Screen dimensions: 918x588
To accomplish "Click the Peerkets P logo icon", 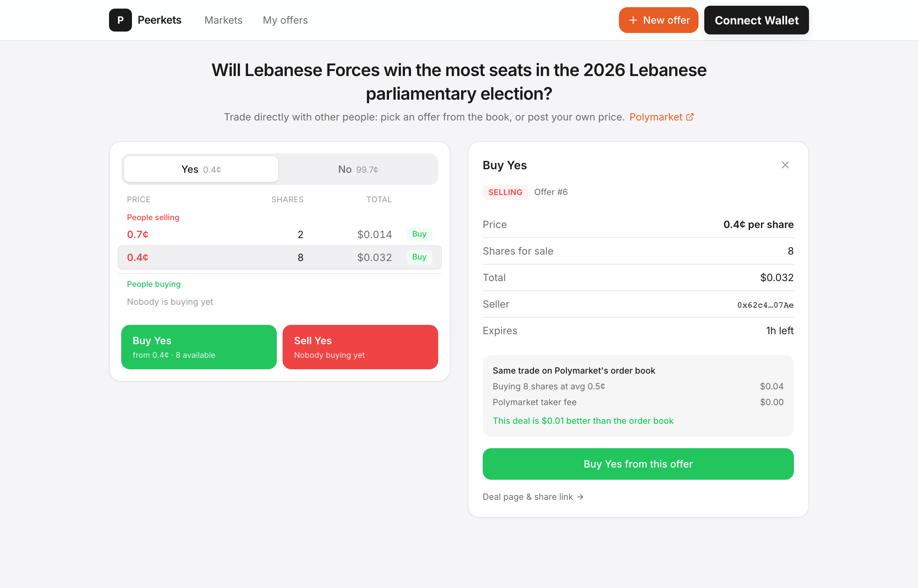I will pos(120,20).
